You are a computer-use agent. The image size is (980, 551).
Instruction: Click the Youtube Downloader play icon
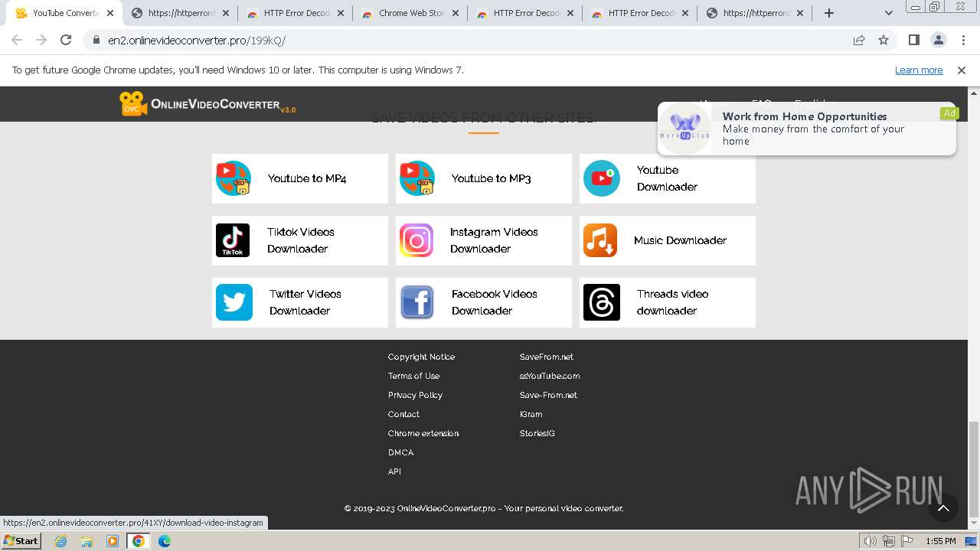tap(602, 178)
